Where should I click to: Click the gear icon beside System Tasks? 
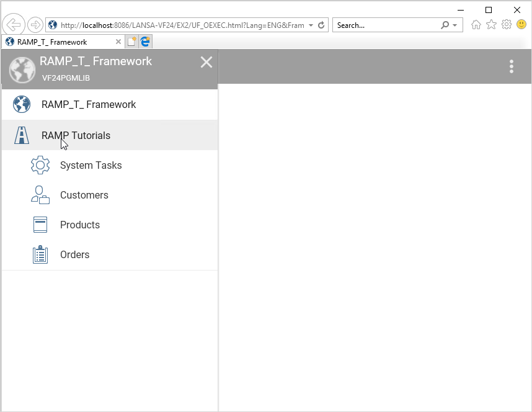[40, 165]
